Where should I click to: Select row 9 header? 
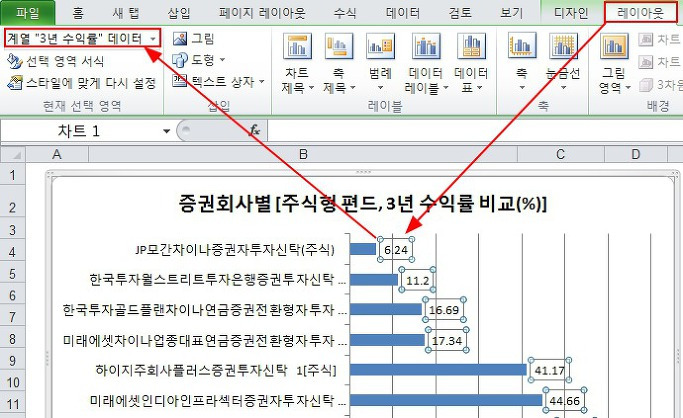(13, 361)
